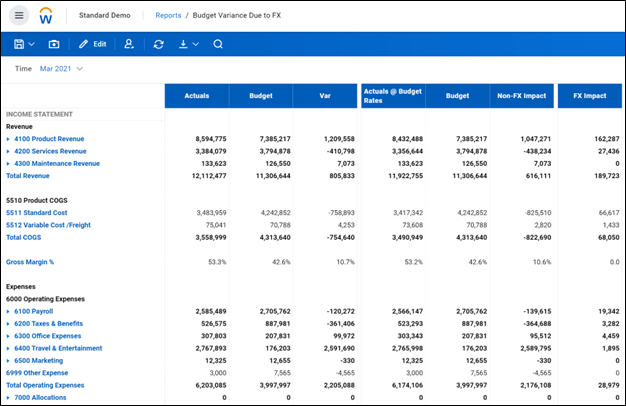The width and height of the screenshot is (626, 406).
Task: Click the Workday logo
Action: coord(46,16)
